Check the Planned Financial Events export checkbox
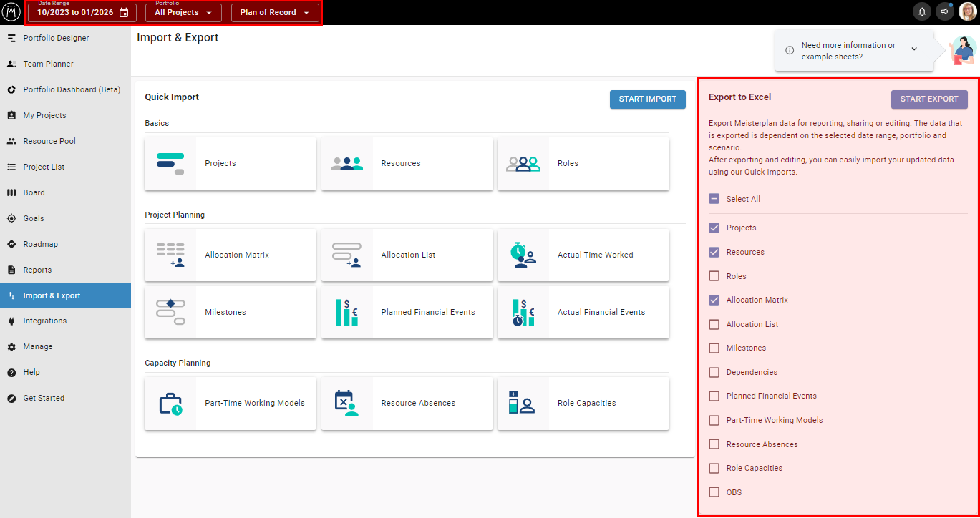980x518 pixels. click(714, 396)
